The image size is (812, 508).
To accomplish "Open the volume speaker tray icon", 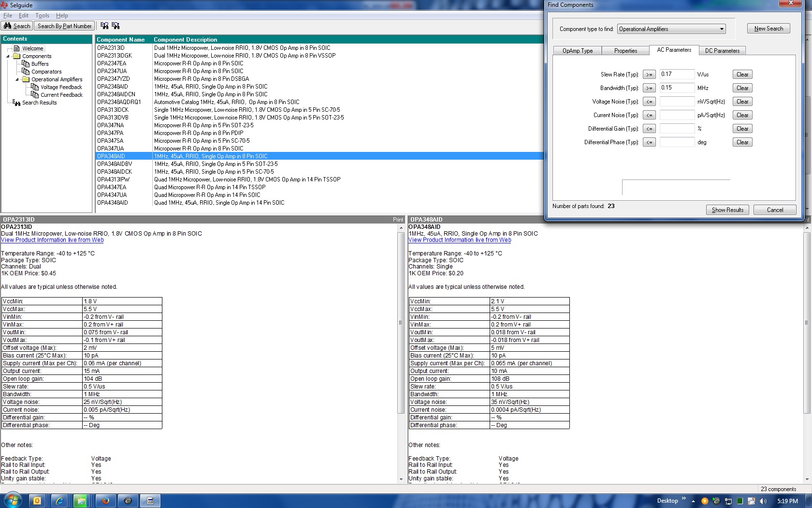I will pyautogui.click(x=763, y=501).
